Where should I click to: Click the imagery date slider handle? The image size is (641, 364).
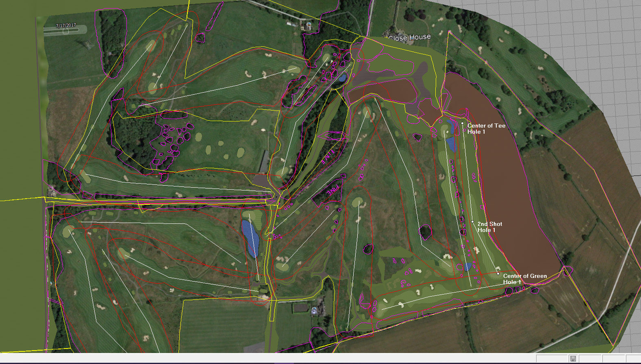(65, 31)
